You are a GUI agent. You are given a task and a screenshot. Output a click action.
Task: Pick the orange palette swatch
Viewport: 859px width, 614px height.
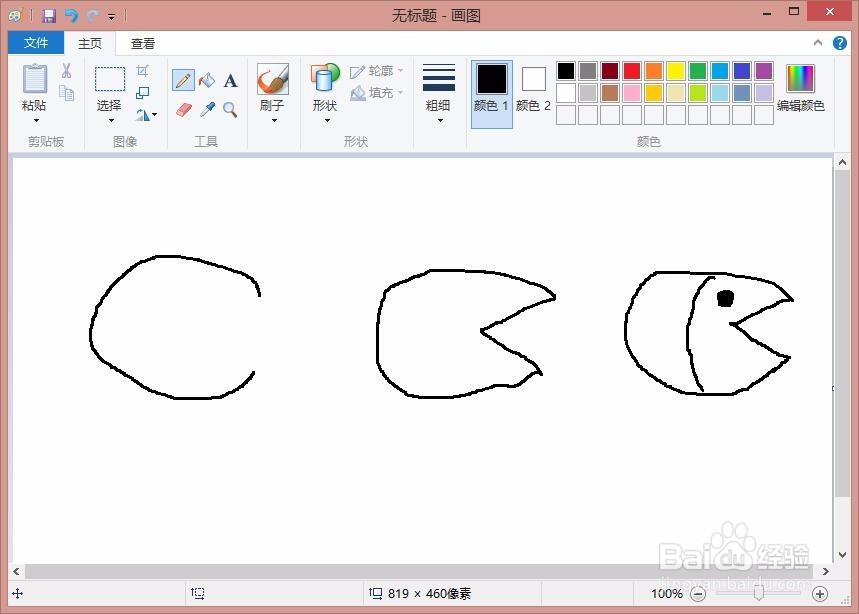point(654,71)
